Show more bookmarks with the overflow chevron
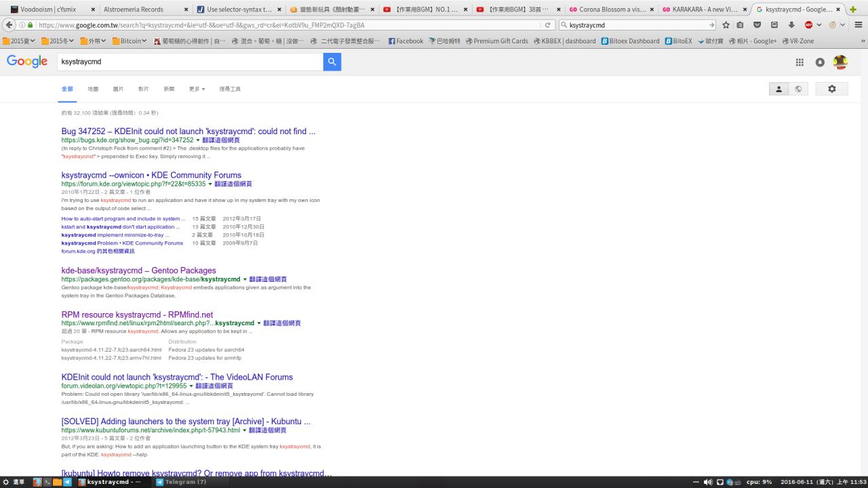This screenshot has width=868, height=488. click(863, 41)
